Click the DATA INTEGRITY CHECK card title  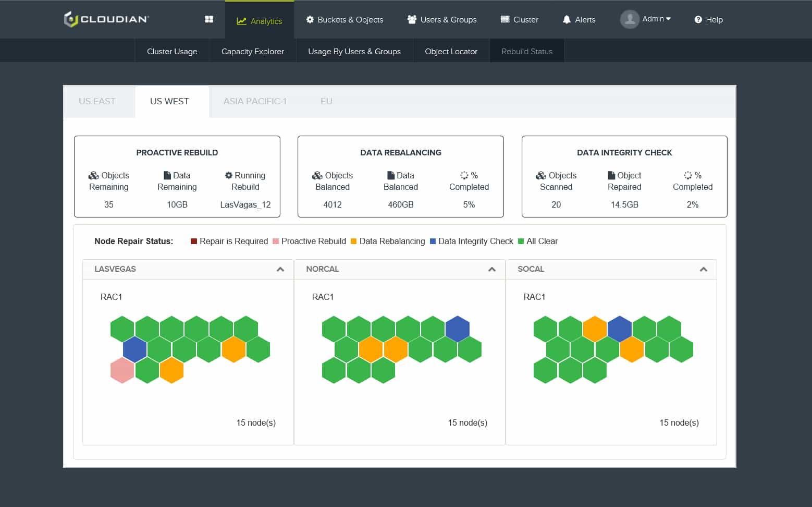624,152
